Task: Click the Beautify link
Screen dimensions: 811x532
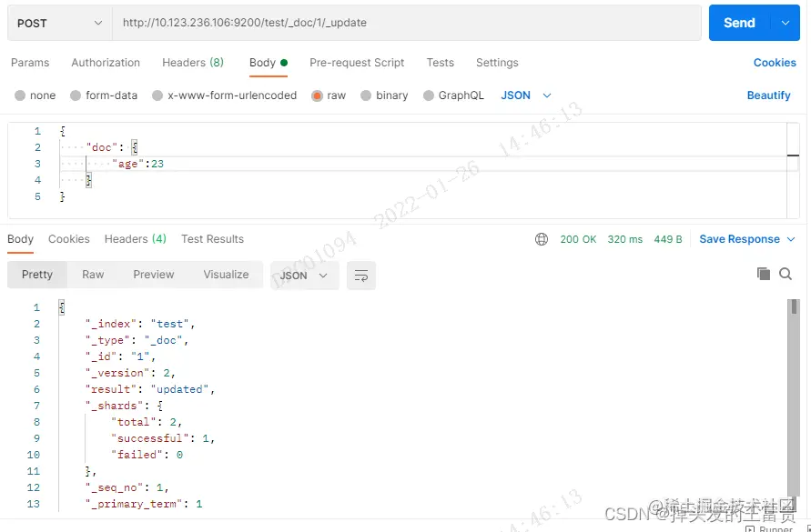Action: pos(768,95)
